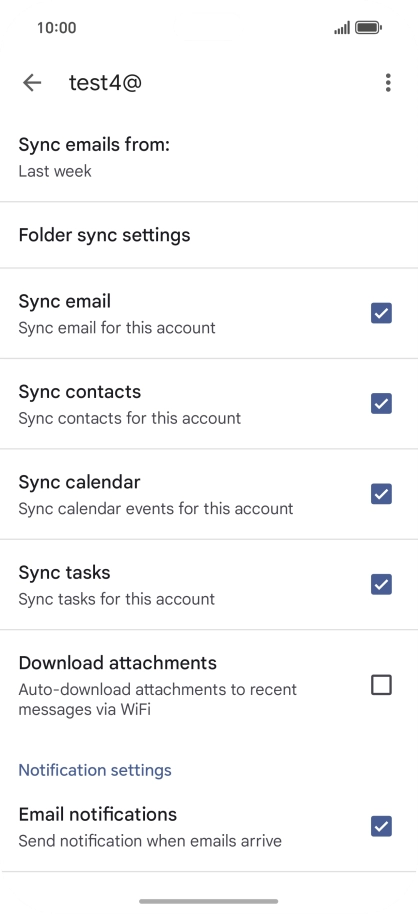Tap the signal strength icon
This screenshot has height=914, width=418.
(342, 27)
